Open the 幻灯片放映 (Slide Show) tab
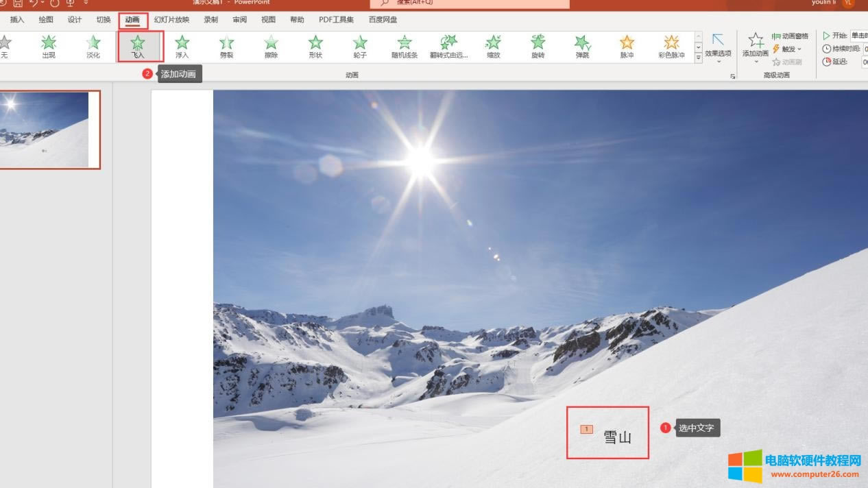Image resolution: width=868 pixels, height=488 pixels. pyautogui.click(x=172, y=20)
